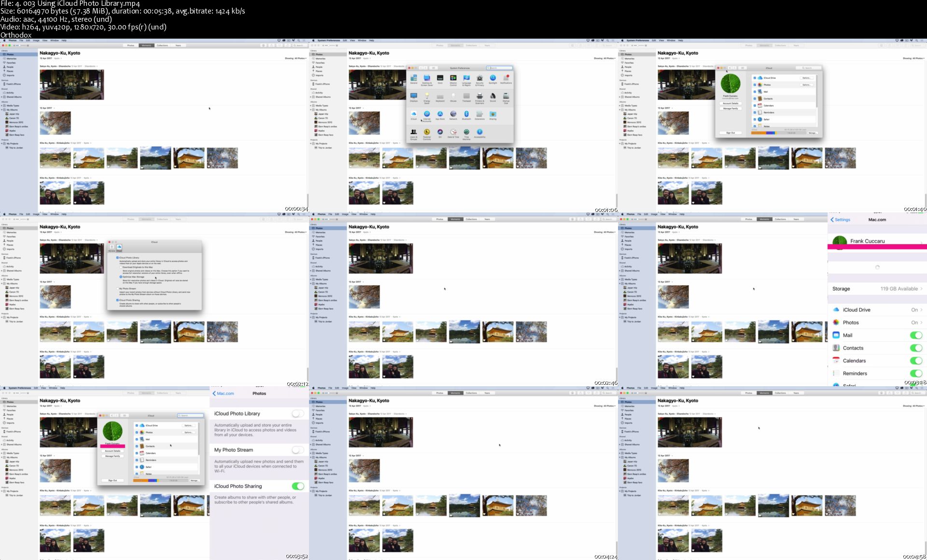Viewport: 927px width, 560px height.
Task: Open Internet Accounts in System Preferences
Action: pos(427,115)
